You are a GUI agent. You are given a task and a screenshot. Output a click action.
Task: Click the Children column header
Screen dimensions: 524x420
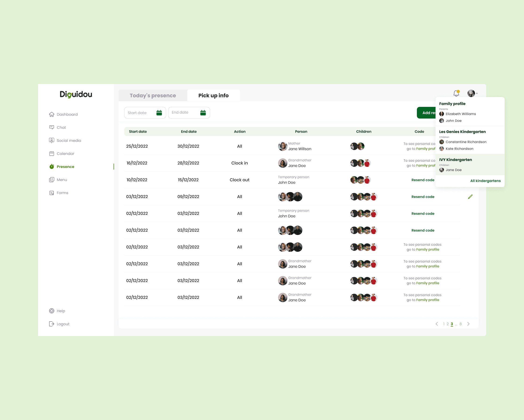(364, 132)
